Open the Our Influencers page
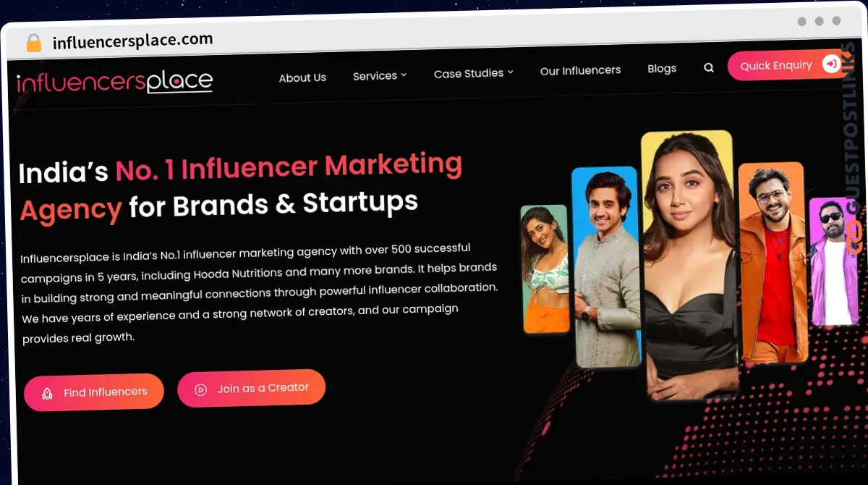868x485 pixels. tap(580, 70)
